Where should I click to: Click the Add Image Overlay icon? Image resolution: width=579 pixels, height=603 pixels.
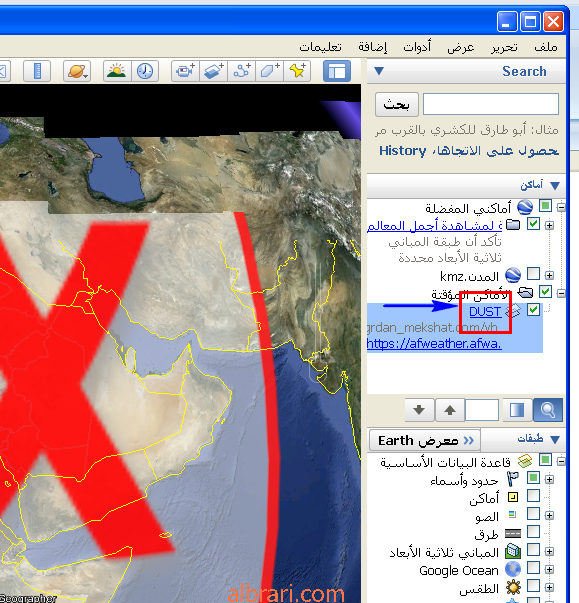click(213, 71)
